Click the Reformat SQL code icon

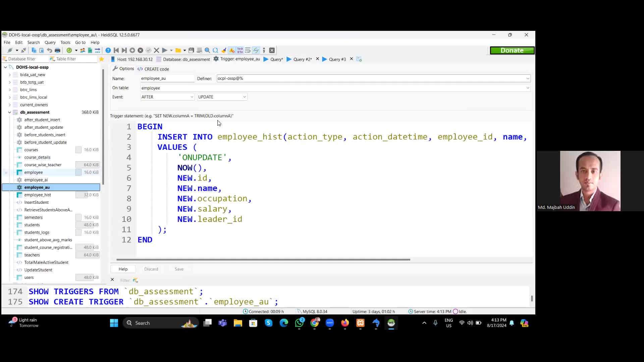tap(248, 50)
